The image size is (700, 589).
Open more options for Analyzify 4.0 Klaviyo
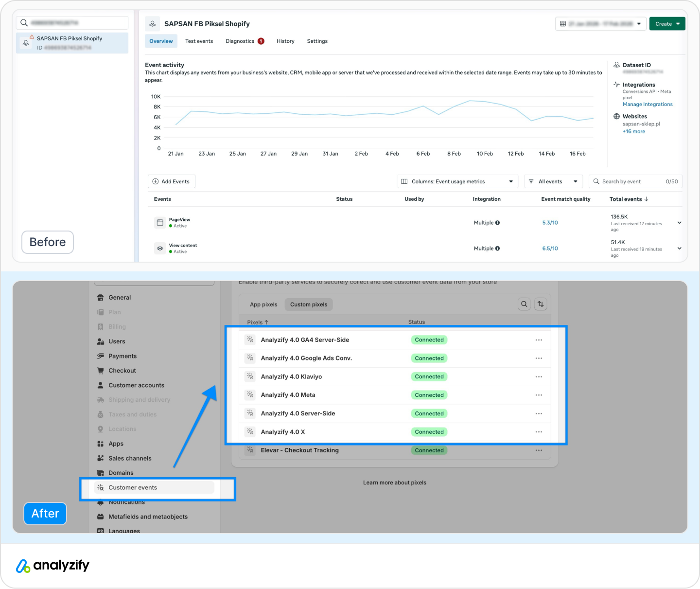coord(539,377)
